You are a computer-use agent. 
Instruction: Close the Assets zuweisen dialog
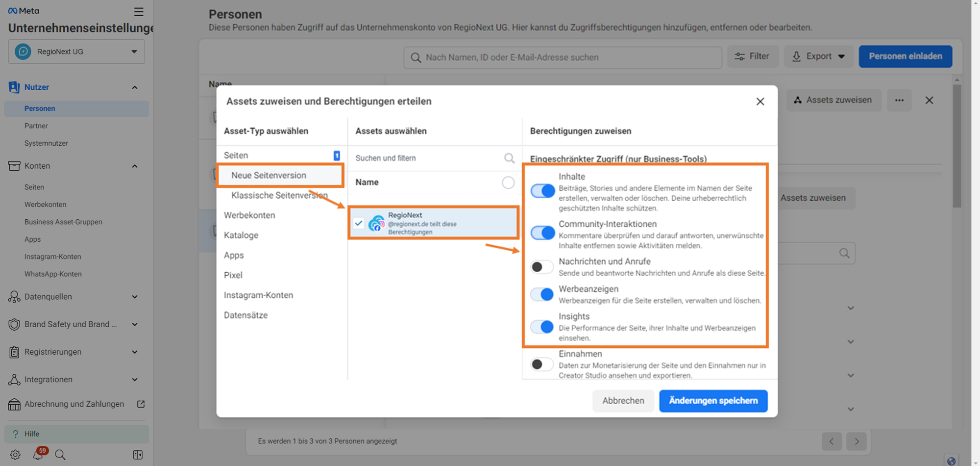pos(760,102)
